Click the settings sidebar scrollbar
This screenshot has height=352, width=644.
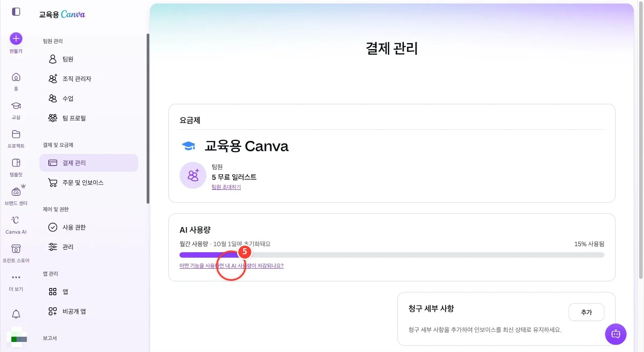tap(148, 119)
